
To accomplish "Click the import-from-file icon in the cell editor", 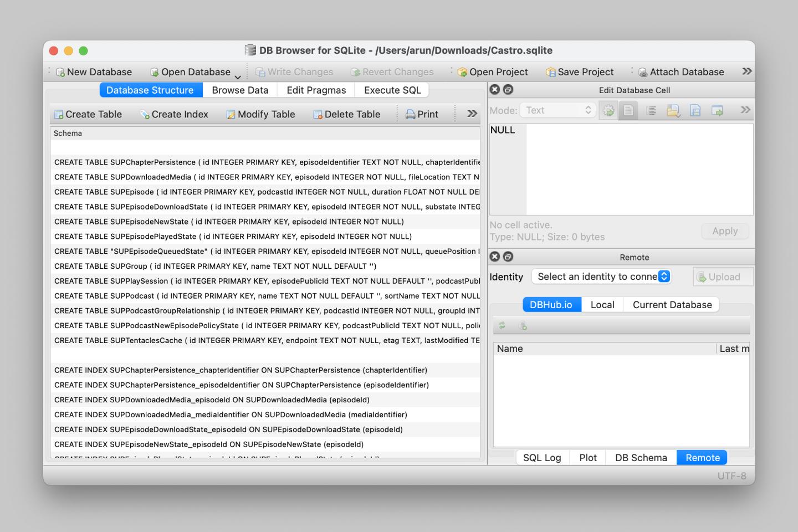I will click(673, 111).
